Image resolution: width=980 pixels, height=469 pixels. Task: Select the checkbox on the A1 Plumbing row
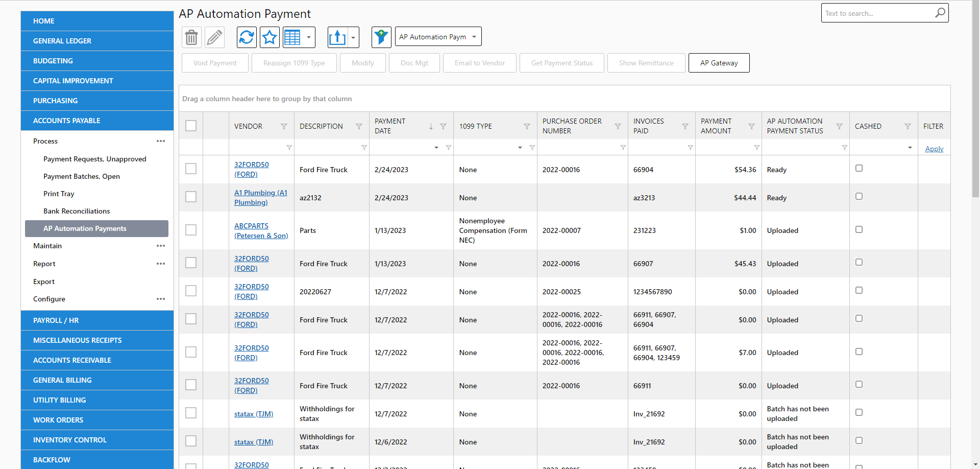(x=190, y=197)
